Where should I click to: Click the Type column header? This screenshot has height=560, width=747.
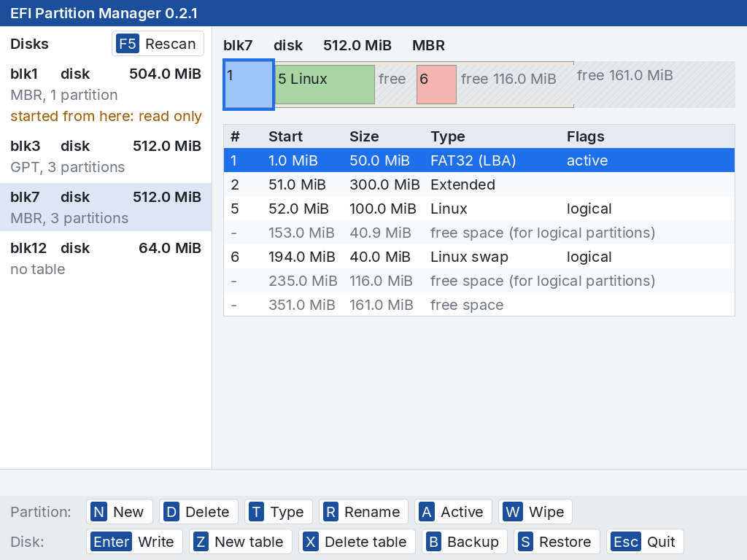pos(448,136)
